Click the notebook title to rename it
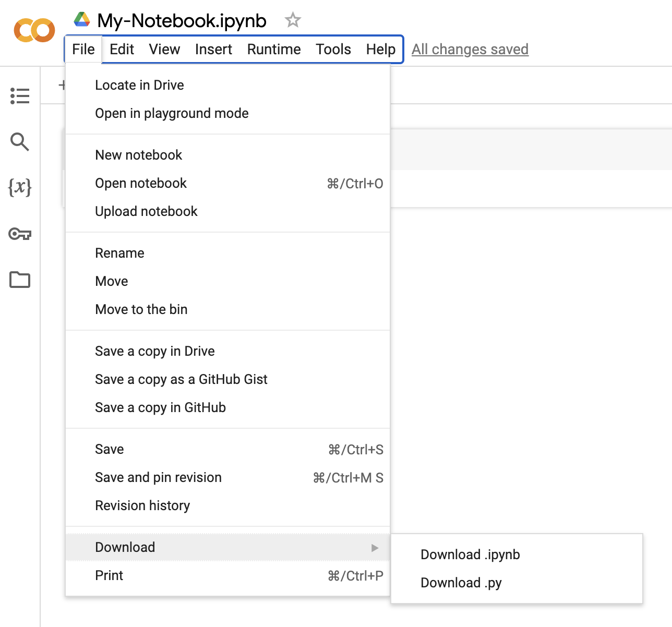 181,21
